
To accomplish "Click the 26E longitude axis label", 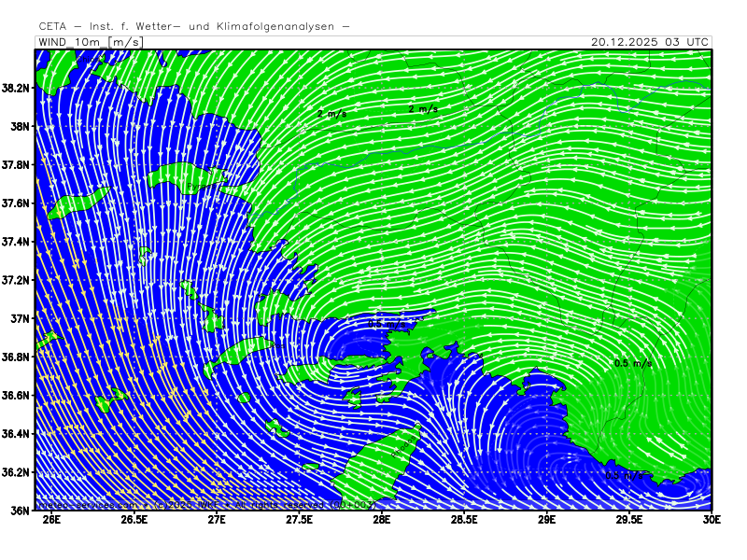I will point(51,521).
